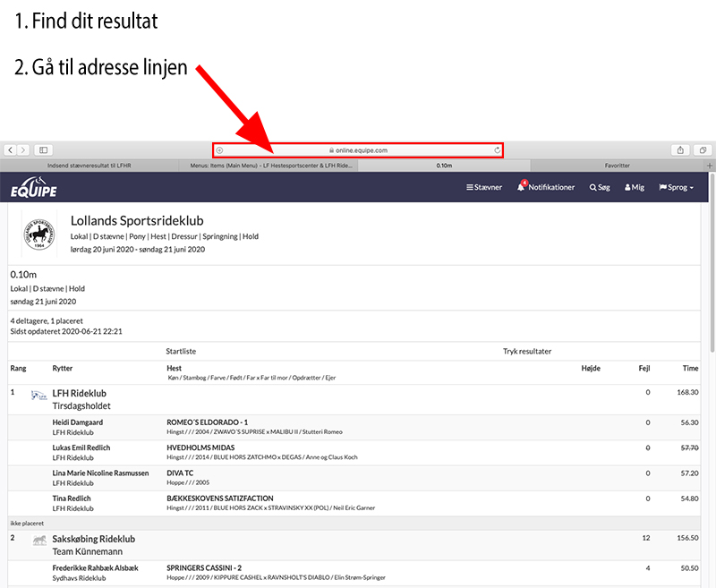The image size is (716, 588).
Task: Click rider name Lukas Emil Redlich
Action: coord(81,447)
